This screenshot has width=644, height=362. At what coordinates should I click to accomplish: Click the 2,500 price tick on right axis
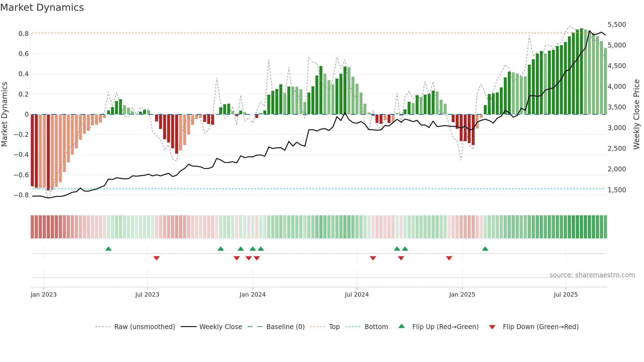tap(617, 148)
